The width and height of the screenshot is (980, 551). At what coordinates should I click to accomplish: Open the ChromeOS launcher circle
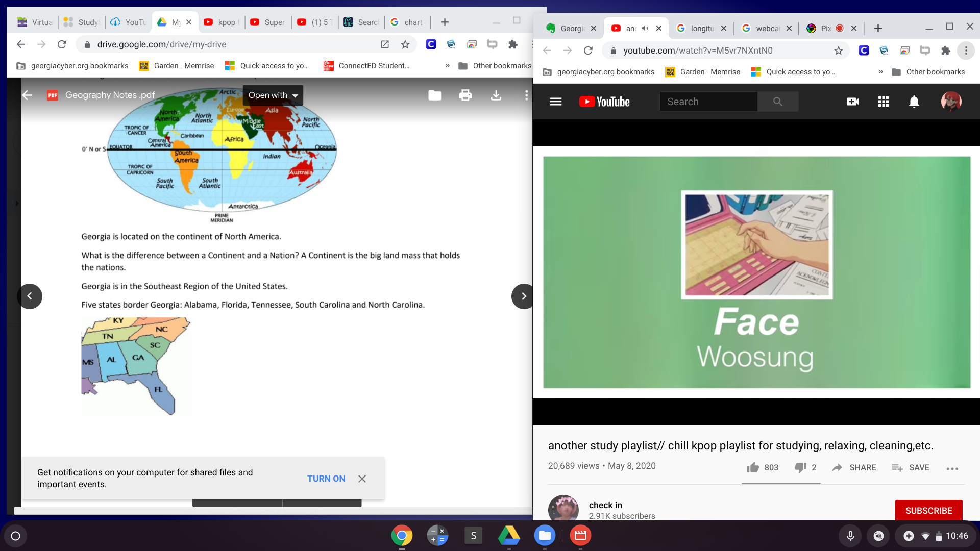(15, 536)
